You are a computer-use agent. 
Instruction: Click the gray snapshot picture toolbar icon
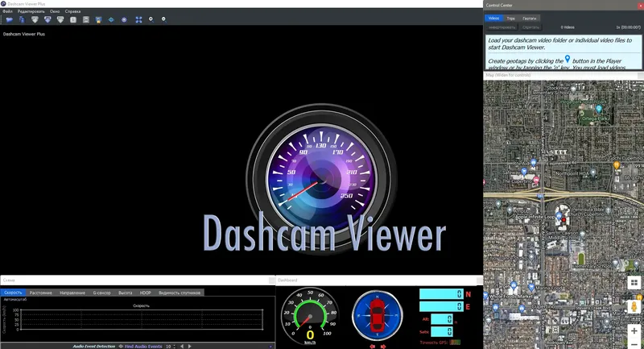click(86, 19)
